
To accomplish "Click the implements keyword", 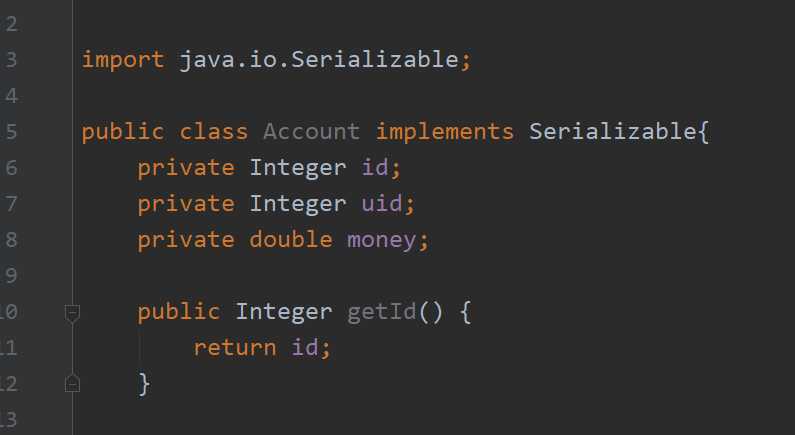I will pos(445,132).
